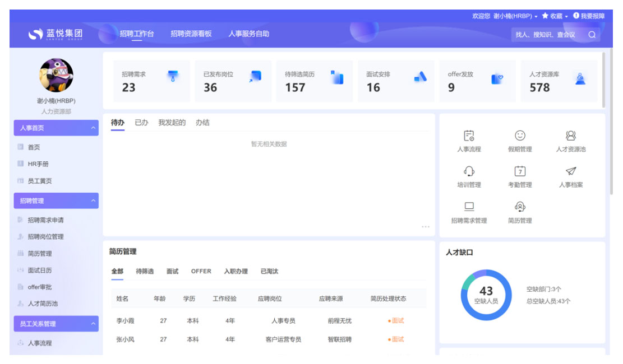Switch to the 招聘资源看板 top menu

pyautogui.click(x=191, y=34)
